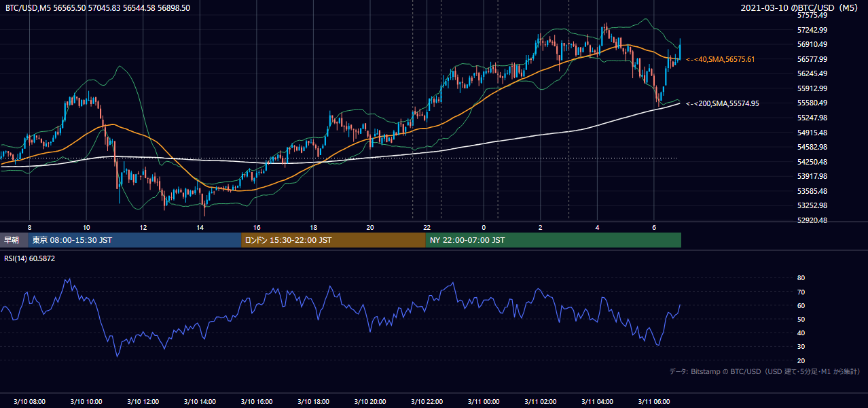Click the 3/10 18:00 time label
This screenshot has height=408, width=868.
[313, 401]
